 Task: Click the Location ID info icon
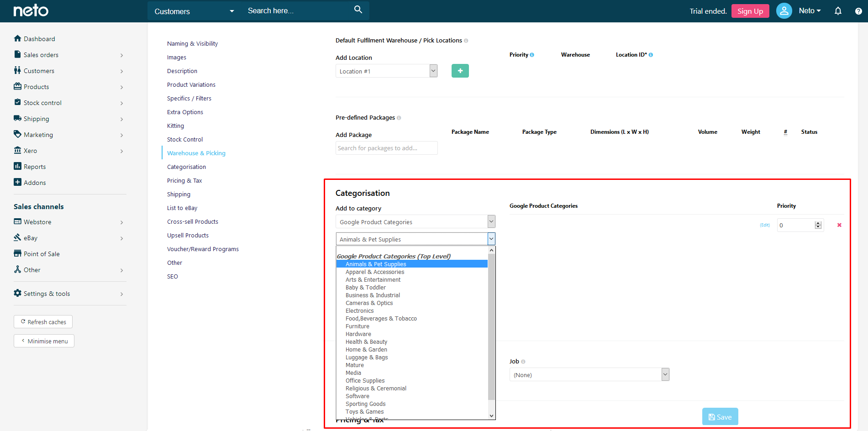(x=651, y=55)
